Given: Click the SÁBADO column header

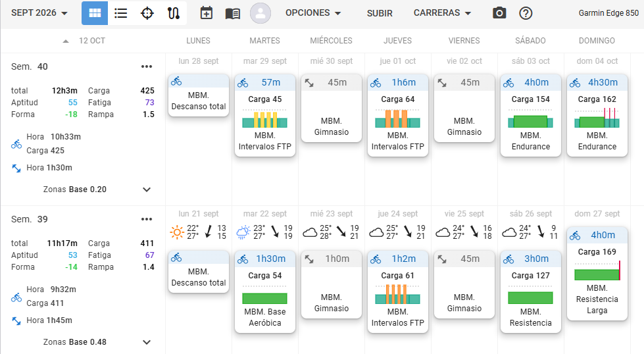Looking at the screenshot, I should 530,41.
